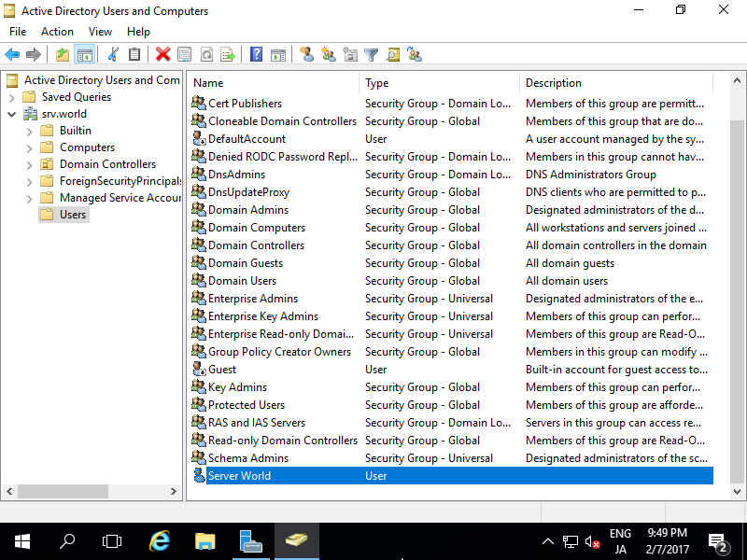The image size is (747, 560).
Task: Delete the selected object with the red X
Action: tap(162, 55)
